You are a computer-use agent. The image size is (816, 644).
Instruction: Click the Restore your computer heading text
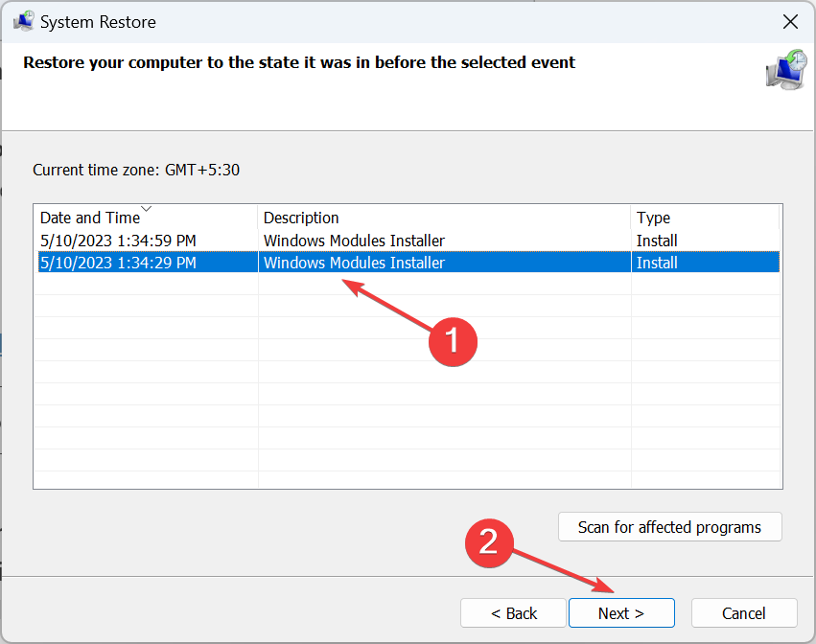(x=299, y=62)
